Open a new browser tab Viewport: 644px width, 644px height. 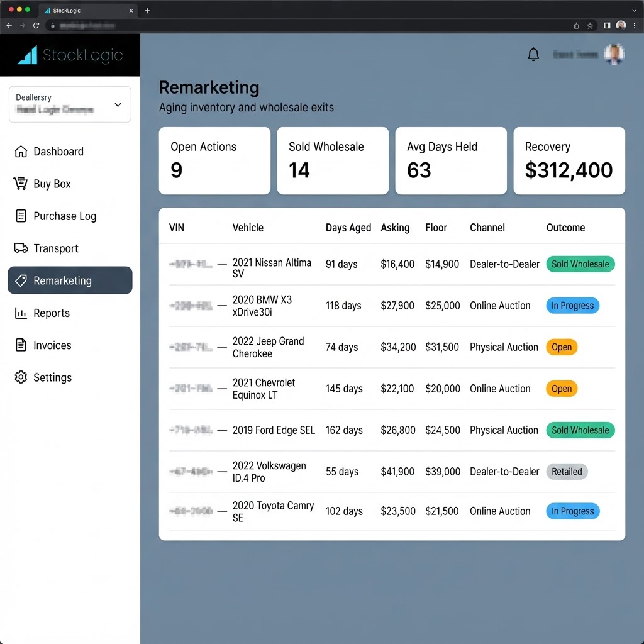click(x=147, y=11)
